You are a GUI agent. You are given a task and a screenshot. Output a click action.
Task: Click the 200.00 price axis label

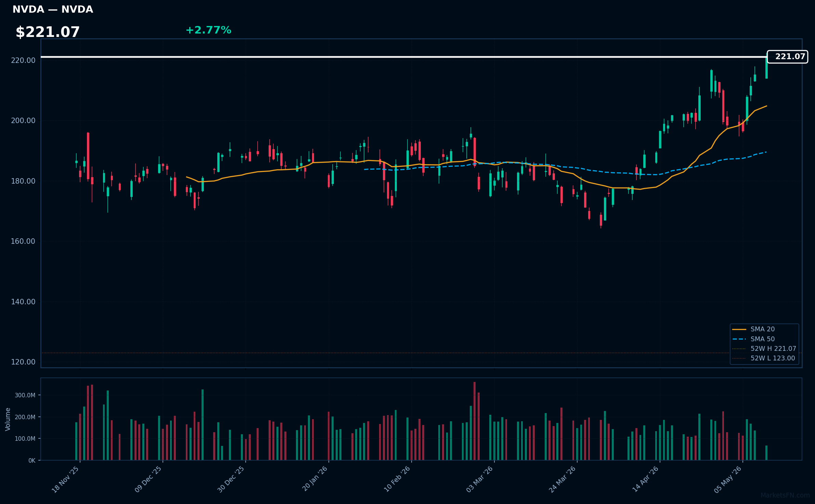coord(23,121)
